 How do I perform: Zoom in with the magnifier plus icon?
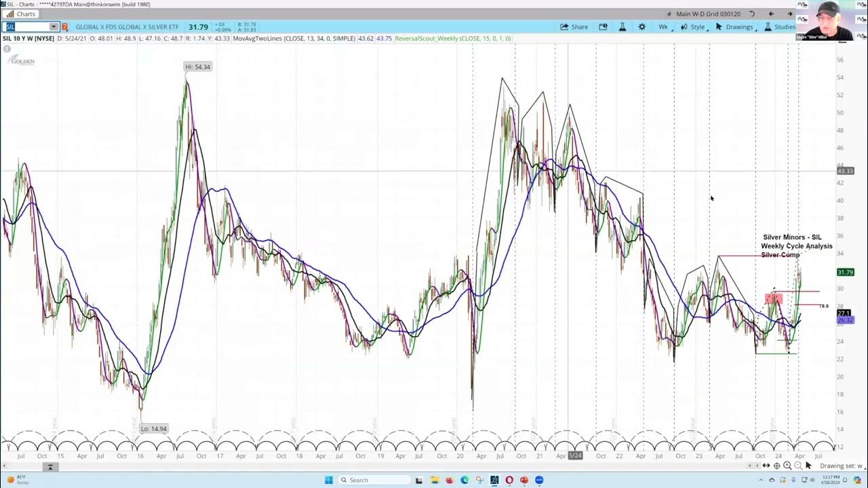coord(787,466)
